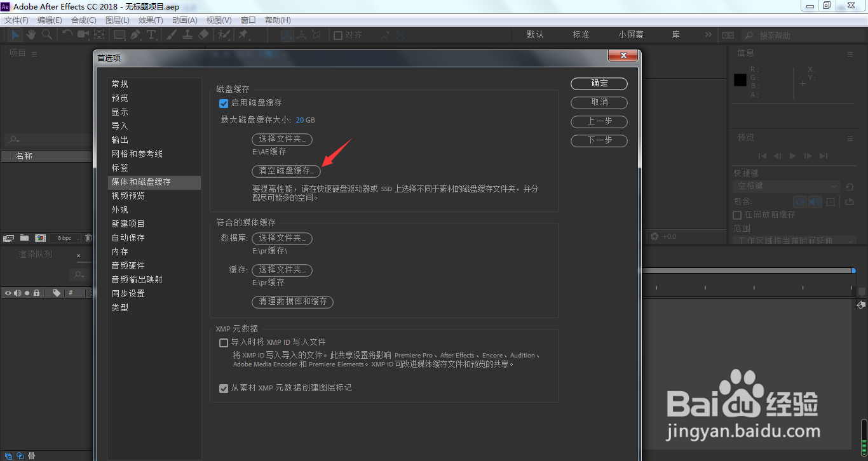Image resolution: width=868 pixels, height=461 pixels.
Task: Toggle include audio speaker in Preview panel
Action: (815, 201)
